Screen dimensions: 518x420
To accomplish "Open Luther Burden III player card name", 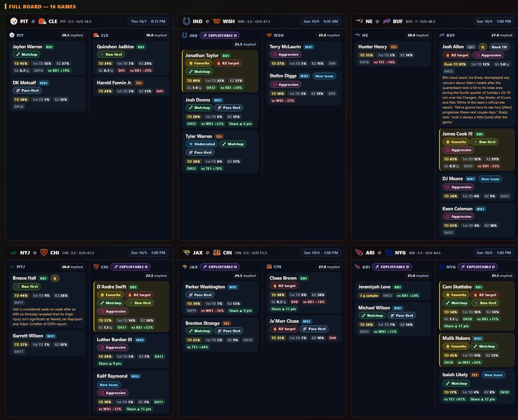I will [x=114, y=339].
